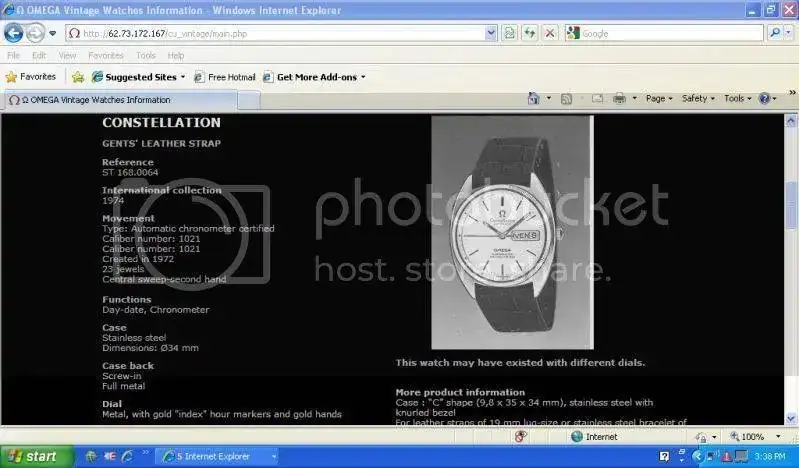Expand the zoom level dropdown arrow
This screenshot has width=799, height=468.
[778, 436]
